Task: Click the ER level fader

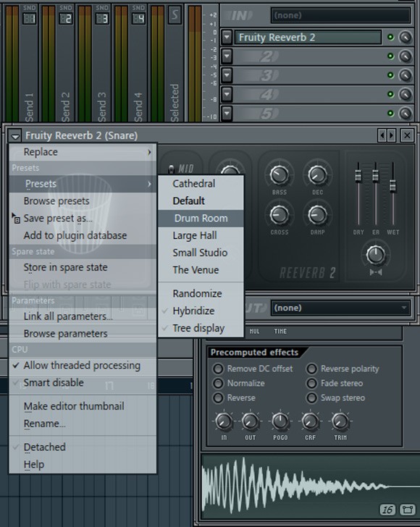Action: pos(375,175)
